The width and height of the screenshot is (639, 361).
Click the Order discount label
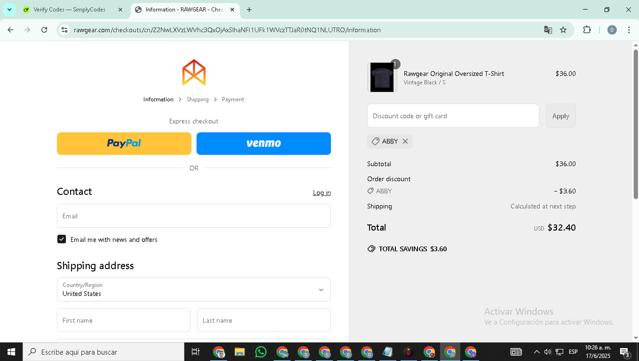click(x=389, y=179)
